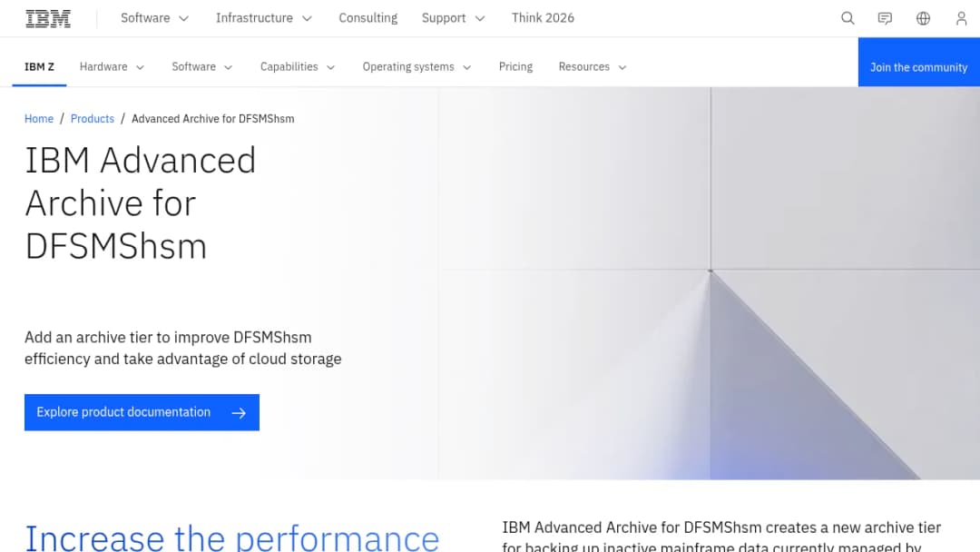
Task: Expand the Resources submenu chevron
Action: tap(622, 67)
